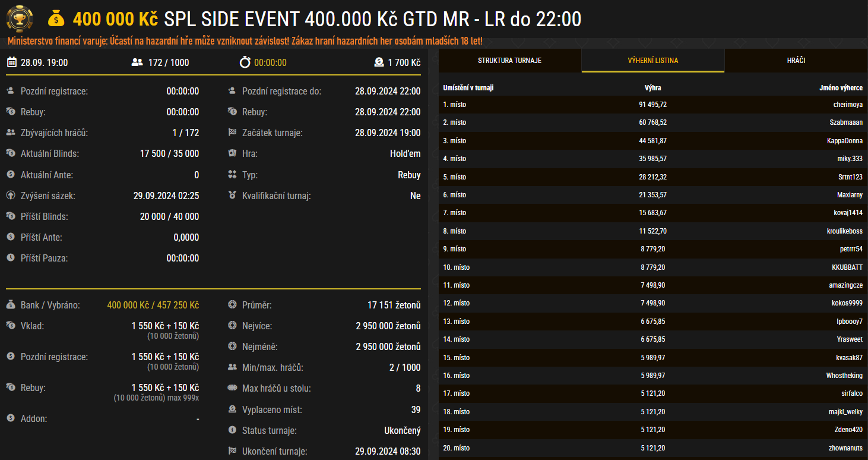The image size is (868, 460).
Task: Click winner name Zdeno420
Action: coord(849,430)
